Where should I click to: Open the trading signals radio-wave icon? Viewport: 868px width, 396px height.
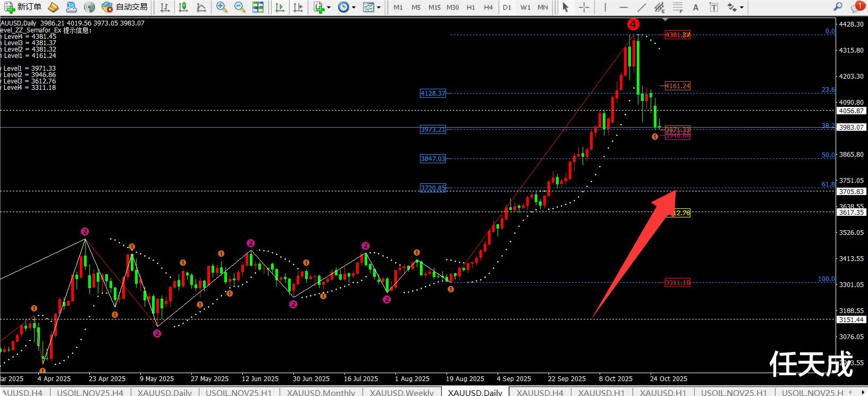[89, 7]
